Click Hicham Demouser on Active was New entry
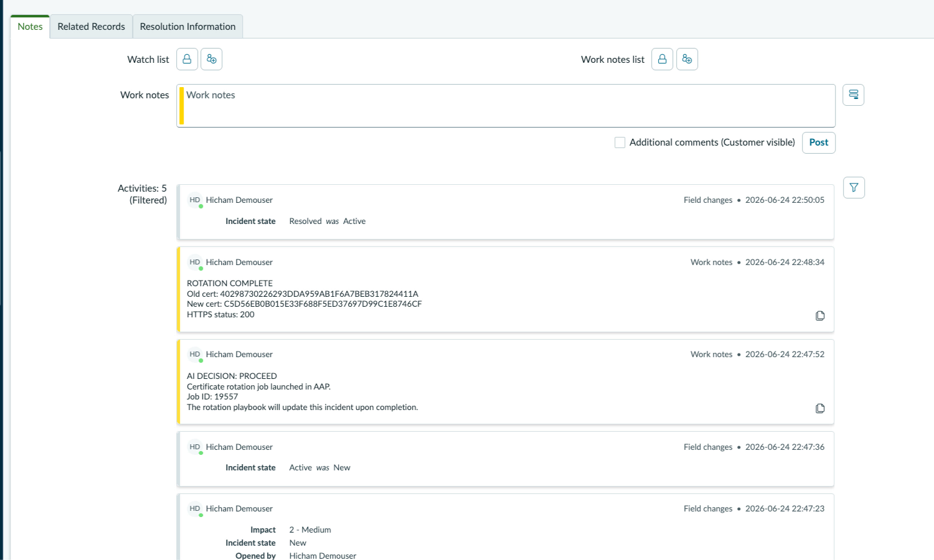Screen dimensions: 934x560 tap(239, 447)
